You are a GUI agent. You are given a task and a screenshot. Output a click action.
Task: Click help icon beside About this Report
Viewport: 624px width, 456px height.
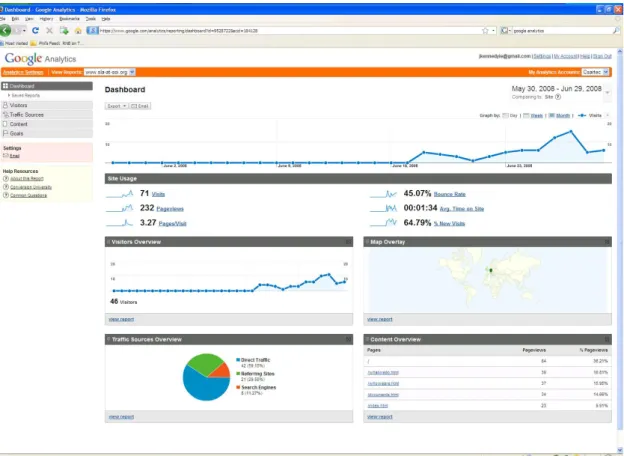6,179
